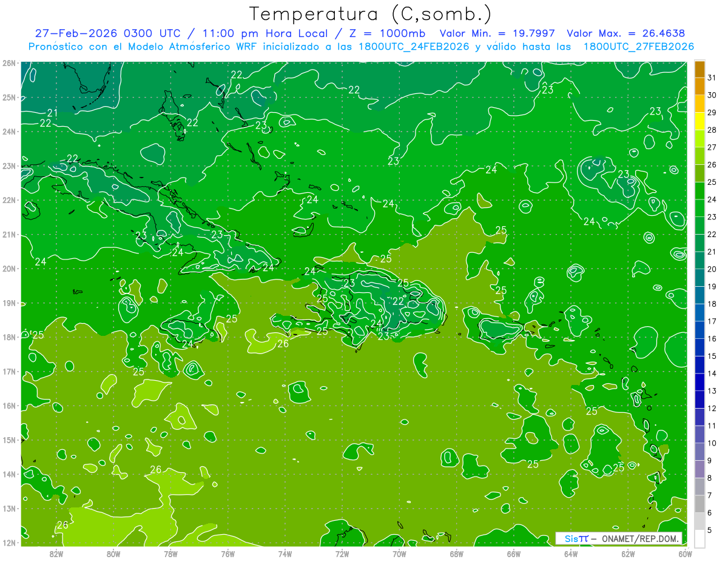
Task: Pick the gray colorbar swatch between 6 and 7
Action: coord(699,504)
